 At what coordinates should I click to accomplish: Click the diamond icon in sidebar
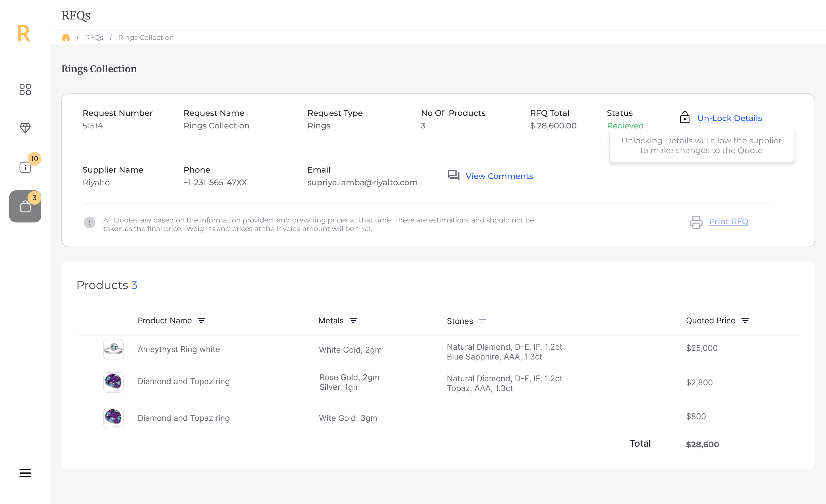pos(25,128)
